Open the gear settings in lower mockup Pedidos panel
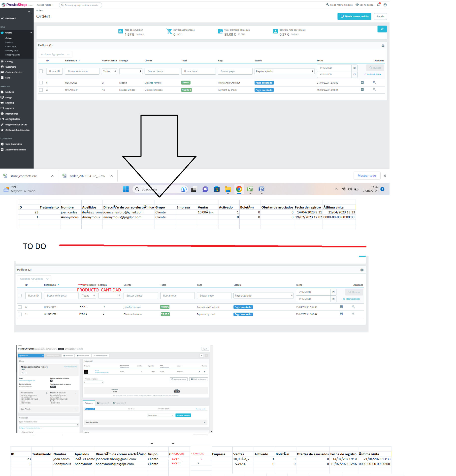This screenshot has height=476, width=456. [x=362, y=270]
